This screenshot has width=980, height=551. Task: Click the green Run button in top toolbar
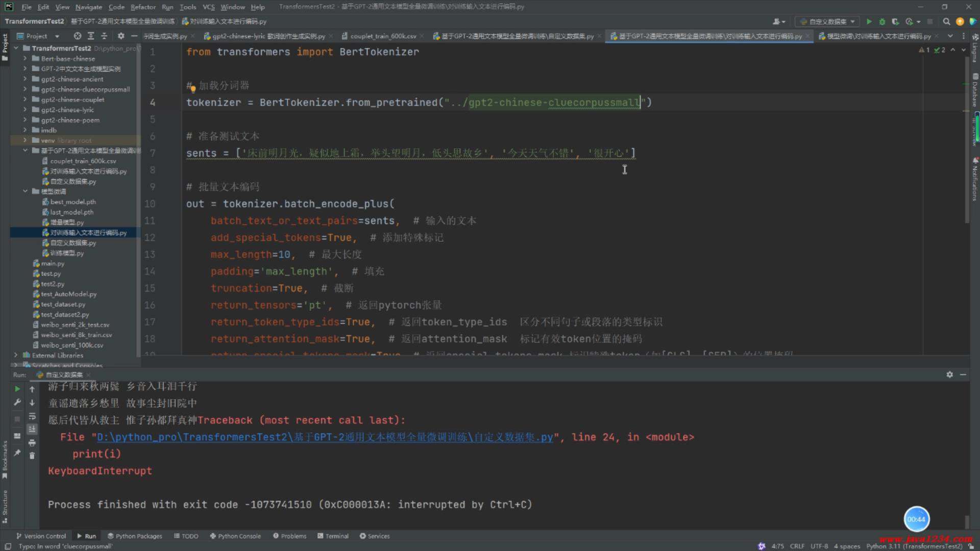(x=869, y=21)
